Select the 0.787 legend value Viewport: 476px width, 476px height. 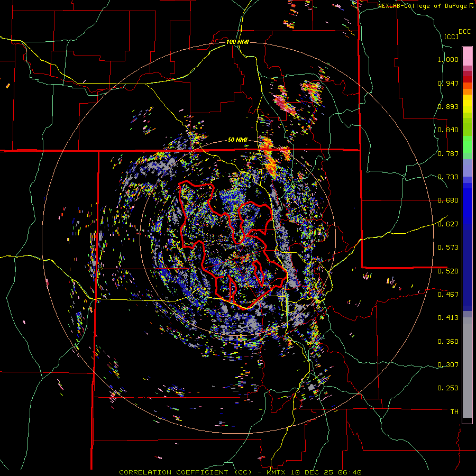point(448,153)
